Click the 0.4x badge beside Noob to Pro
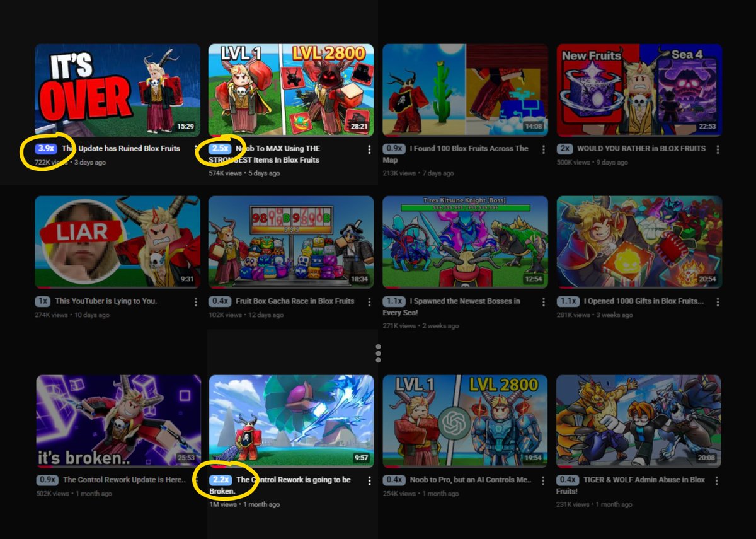756x539 pixels. coord(393,480)
